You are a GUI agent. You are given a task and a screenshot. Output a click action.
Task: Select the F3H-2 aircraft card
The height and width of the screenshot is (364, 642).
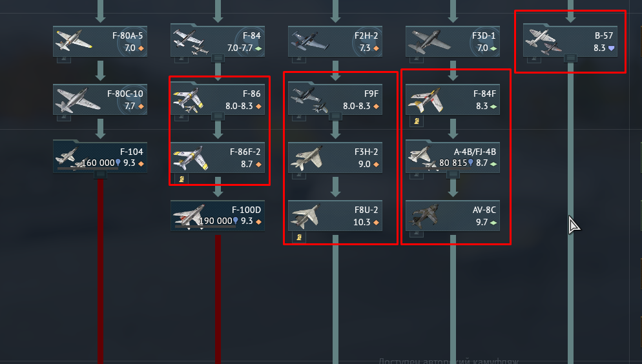pyautogui.click(x=335, y=157)
